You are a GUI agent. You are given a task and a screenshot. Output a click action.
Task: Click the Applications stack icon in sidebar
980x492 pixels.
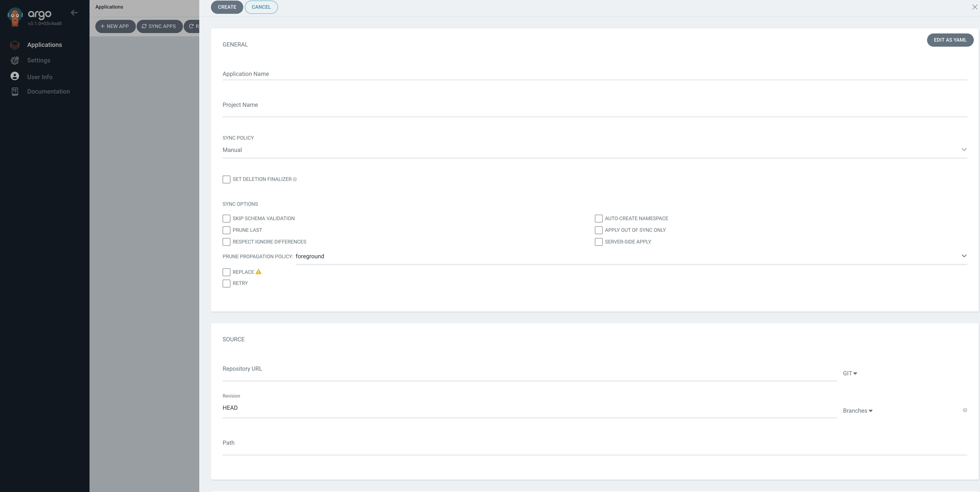(14, 45)
